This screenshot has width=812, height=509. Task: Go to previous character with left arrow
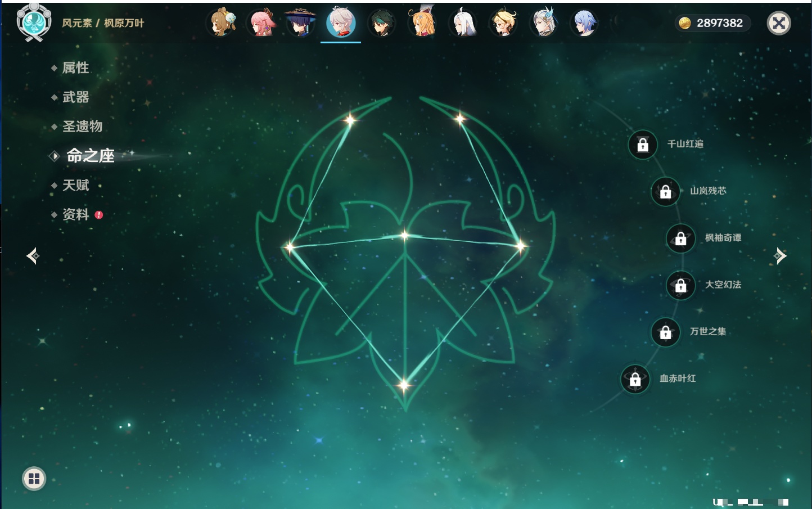(33, 256)
